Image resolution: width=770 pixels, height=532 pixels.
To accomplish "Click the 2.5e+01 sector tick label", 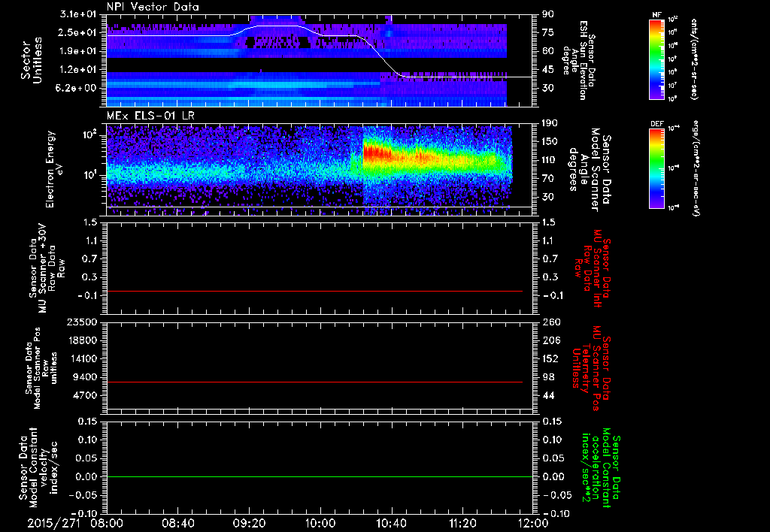I will tap(77, 32).
